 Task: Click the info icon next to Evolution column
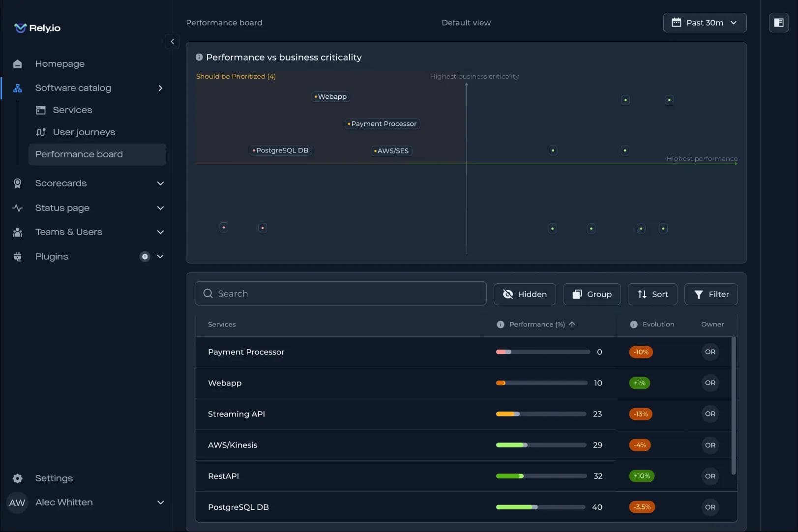(634, 325)
